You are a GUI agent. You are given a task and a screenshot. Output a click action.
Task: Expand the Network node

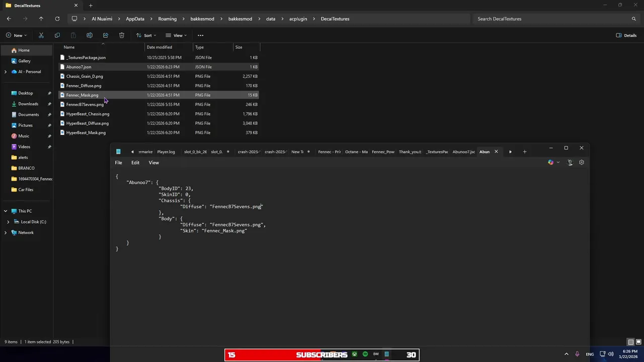click(x=6, y=233)
